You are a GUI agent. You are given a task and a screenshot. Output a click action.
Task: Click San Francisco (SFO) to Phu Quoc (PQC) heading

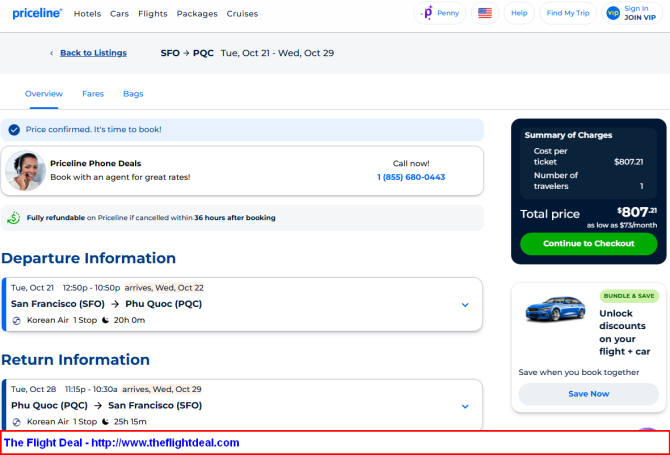(106, 304)
